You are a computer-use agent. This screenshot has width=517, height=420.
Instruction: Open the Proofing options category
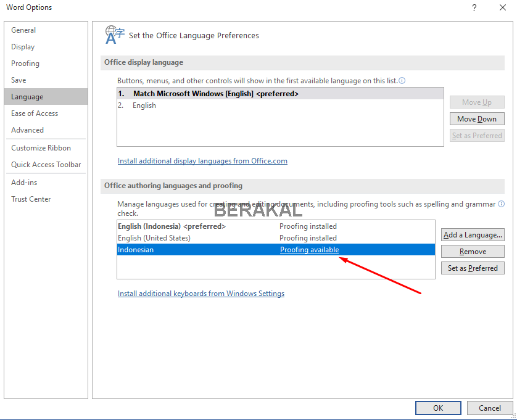(x=46, y=64)
